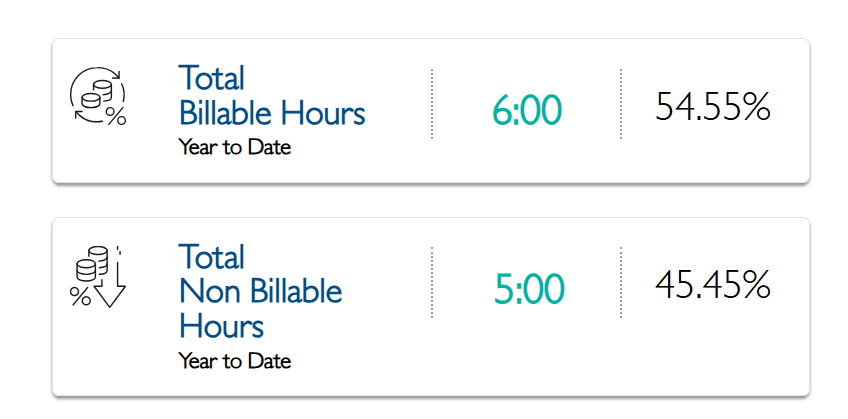Click the dotted divider left of 54.55%
The width and height of the screenshot is (848, 419).
(x=621, y=104)
